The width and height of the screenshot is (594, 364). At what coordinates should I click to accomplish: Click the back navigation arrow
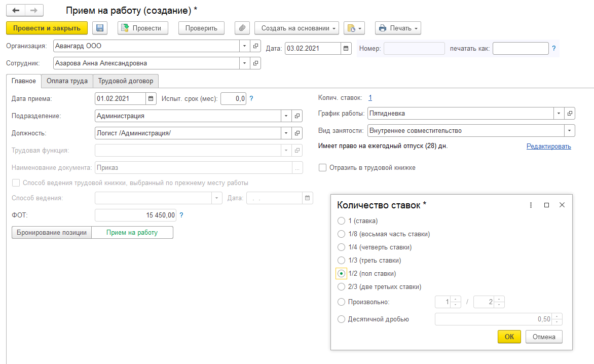tap(16, 10)
